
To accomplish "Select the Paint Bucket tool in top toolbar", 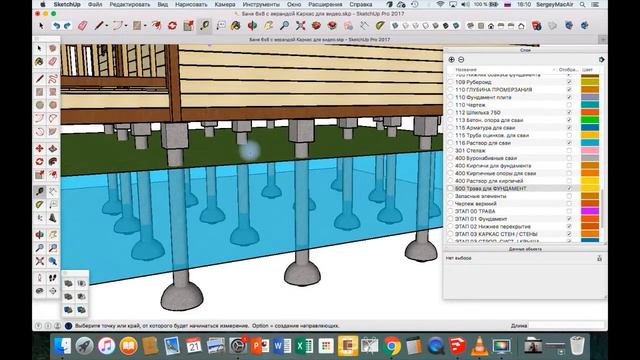I will [236, 26].
